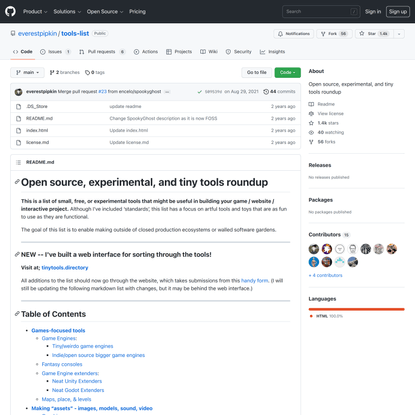Focus the Search input field
The width and height of the screenshot is (415, 415).
pos(321,11)
